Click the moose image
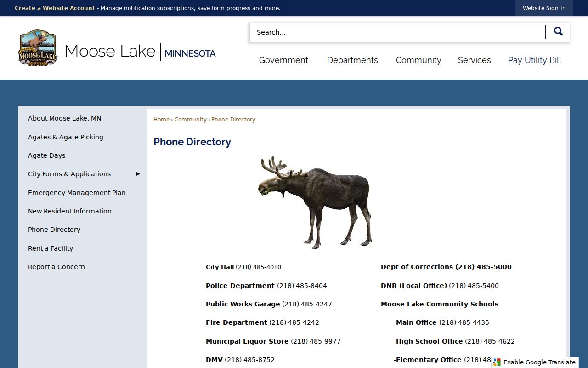This screenshot has width=588, height=368. pyautogui.click(x=315, y=202)
